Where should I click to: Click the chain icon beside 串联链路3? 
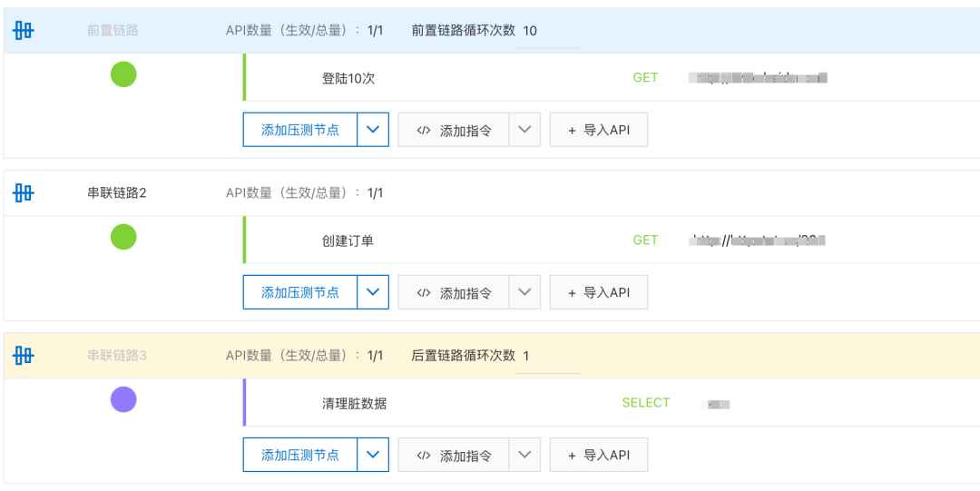24,355
